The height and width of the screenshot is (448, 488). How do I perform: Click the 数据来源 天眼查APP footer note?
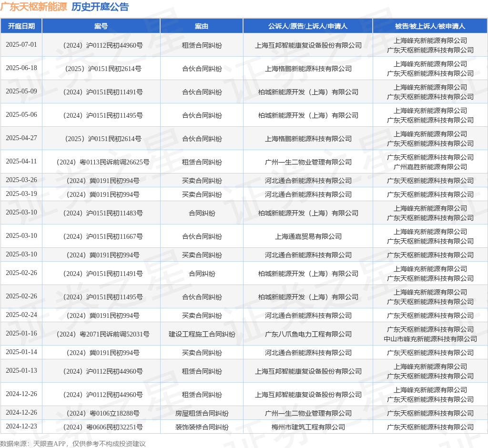point(73,444)
